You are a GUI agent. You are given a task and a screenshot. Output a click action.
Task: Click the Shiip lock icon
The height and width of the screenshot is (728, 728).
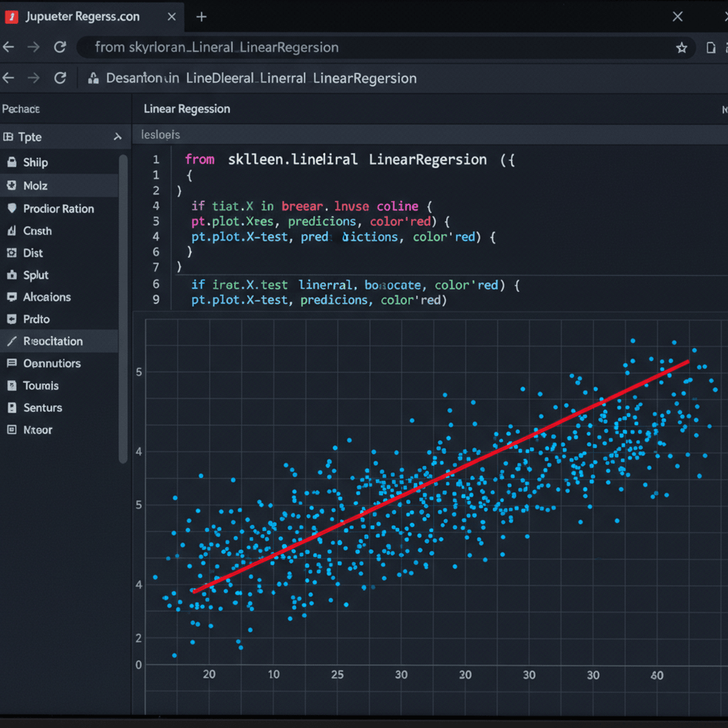(x=12, y=162)
